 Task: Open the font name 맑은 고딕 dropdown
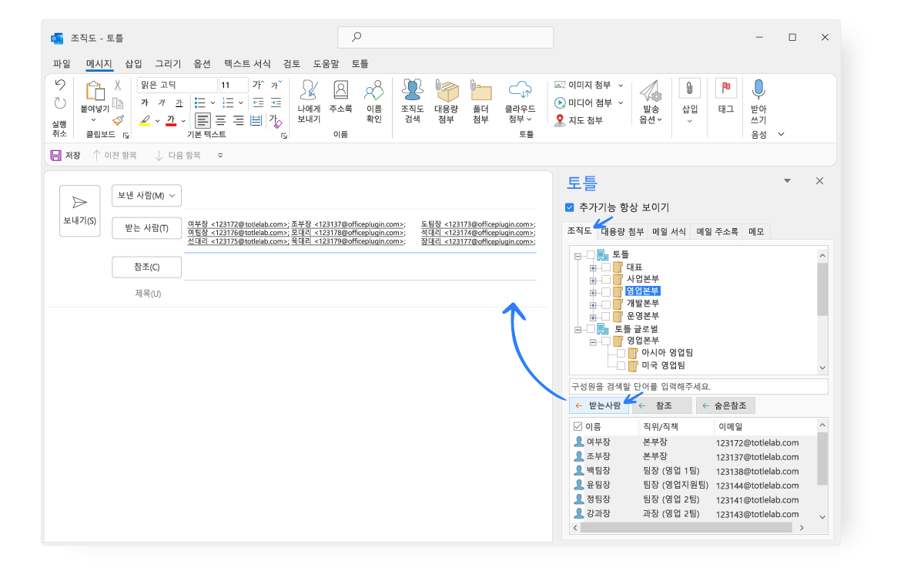tap(177, 85)
